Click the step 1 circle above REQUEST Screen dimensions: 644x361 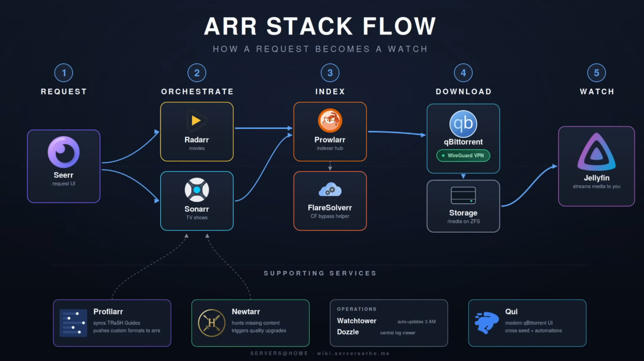[64, 73]
